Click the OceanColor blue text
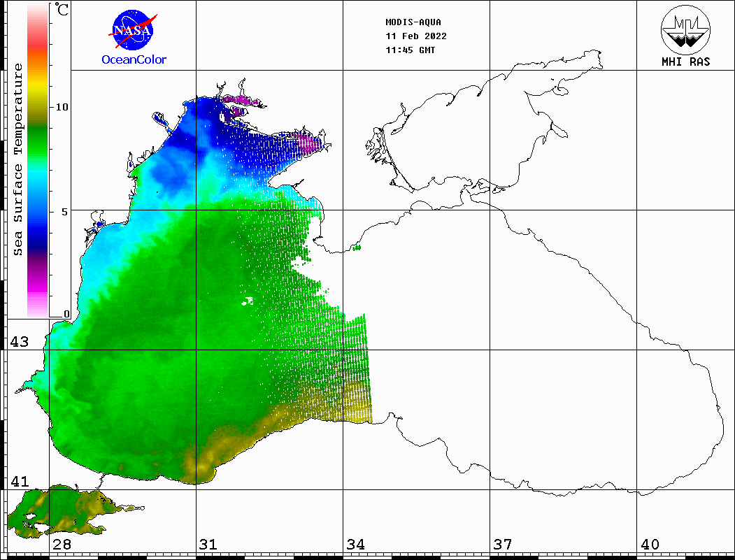The height and width of the screenshot is (560, 735). pos(134,59)
